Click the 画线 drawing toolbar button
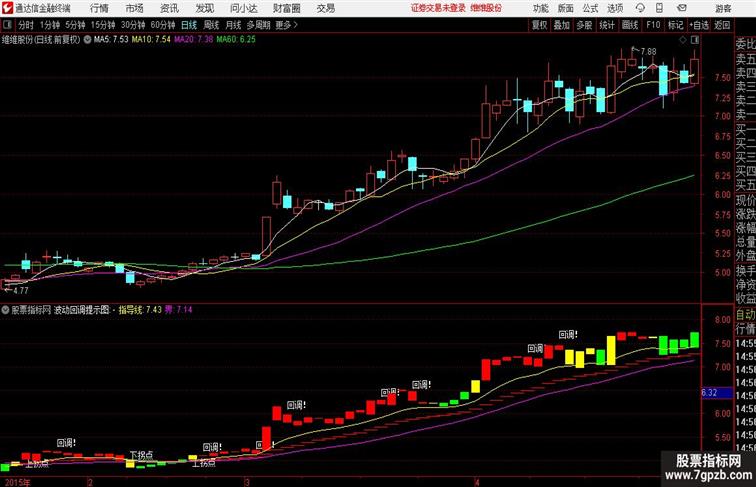Screen dimensions: 756x487 point(630,25)
